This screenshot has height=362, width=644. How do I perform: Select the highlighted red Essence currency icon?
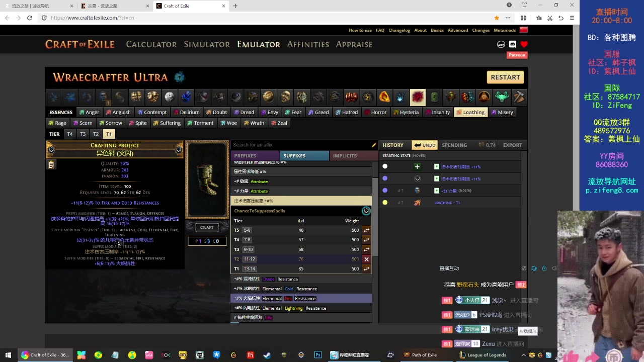[418, 97]
